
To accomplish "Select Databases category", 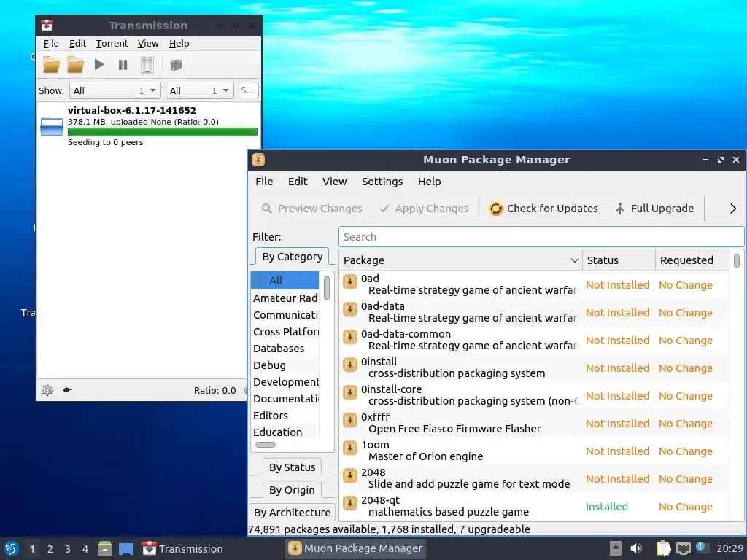I will 285,348.
